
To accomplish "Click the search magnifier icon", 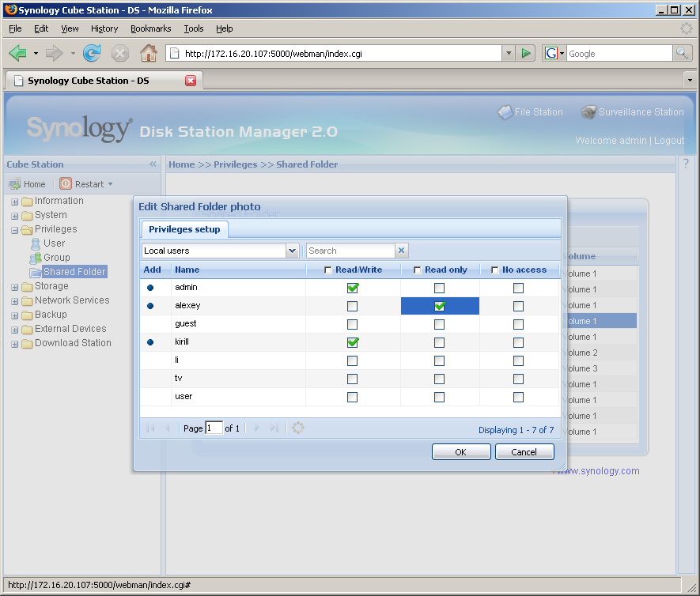I will tap(682, 54).
